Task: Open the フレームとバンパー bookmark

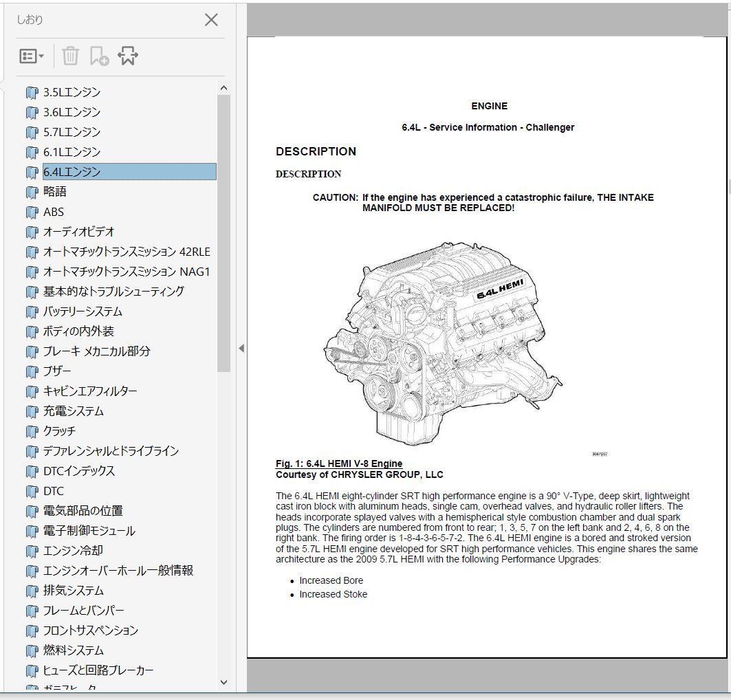Action: pyautogui.click(x=84, y=611)
